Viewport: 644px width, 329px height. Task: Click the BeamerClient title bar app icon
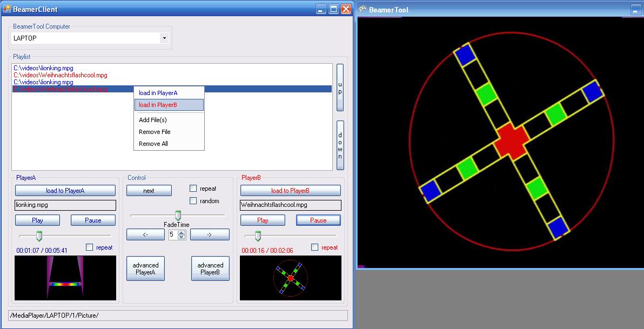pos(7,9)
